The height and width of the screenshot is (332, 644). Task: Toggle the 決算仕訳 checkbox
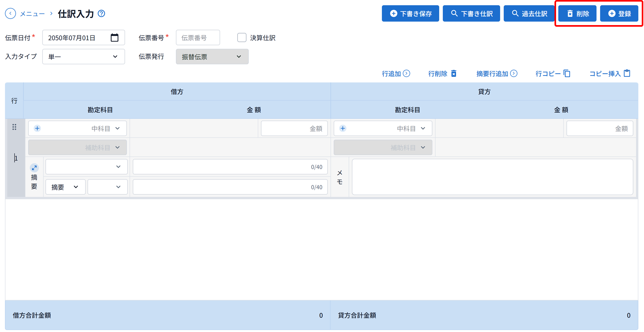pyautogui.click(x=242, y=38)
